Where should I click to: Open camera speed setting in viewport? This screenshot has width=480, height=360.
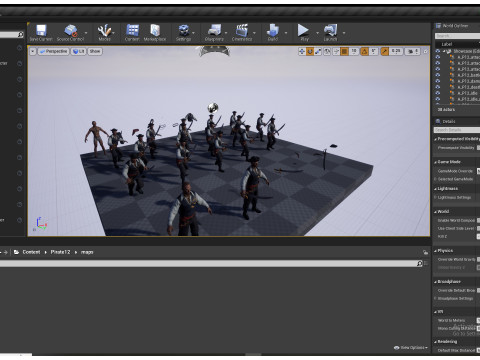coord(413,51)
